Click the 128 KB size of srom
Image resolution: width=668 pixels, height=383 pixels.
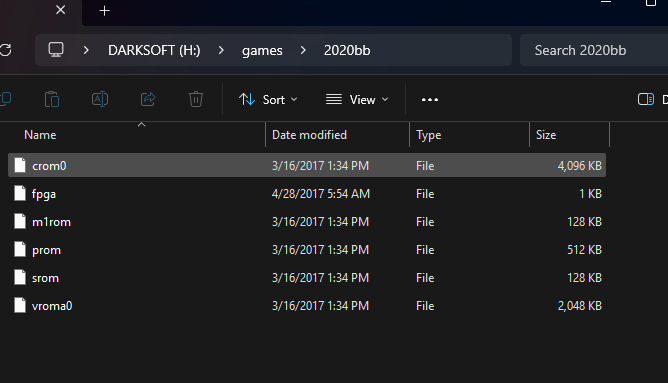coord(584,278)
